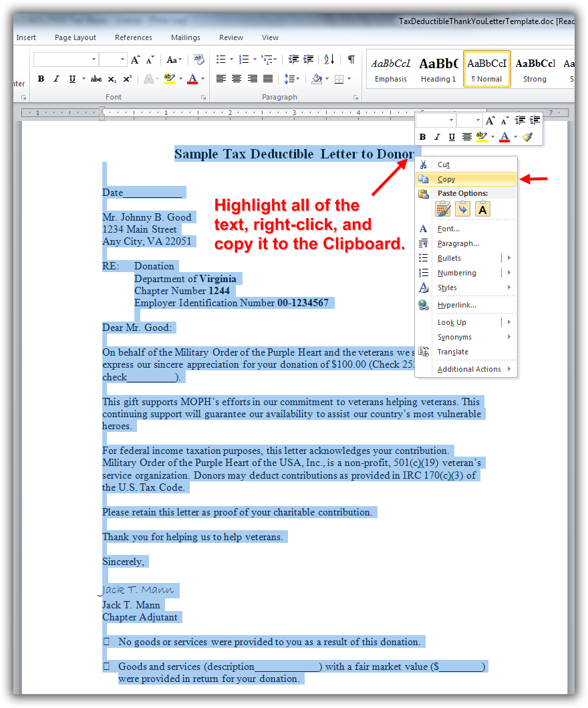Open the Change Case dropdown

[x=174, y=60]
